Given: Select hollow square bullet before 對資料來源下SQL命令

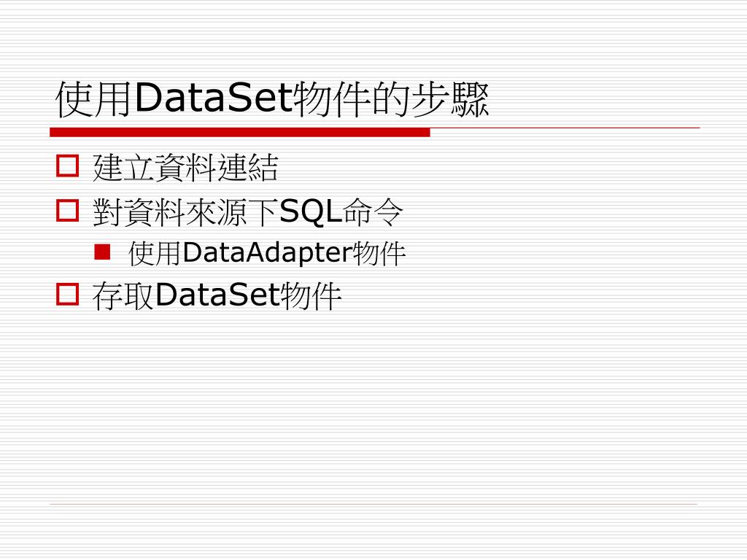Looking at the screenshot, I should (67, 211).
